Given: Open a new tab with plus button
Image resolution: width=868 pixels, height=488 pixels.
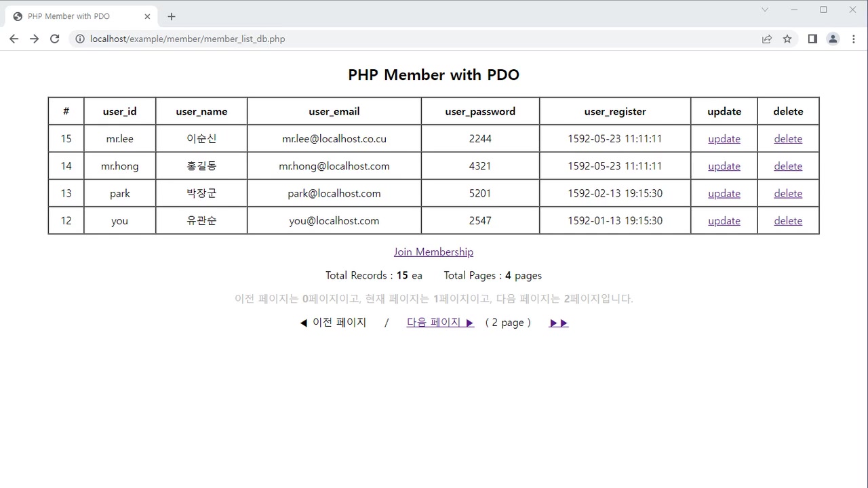Looking at the screenshot, I should [x=172, y=16].
